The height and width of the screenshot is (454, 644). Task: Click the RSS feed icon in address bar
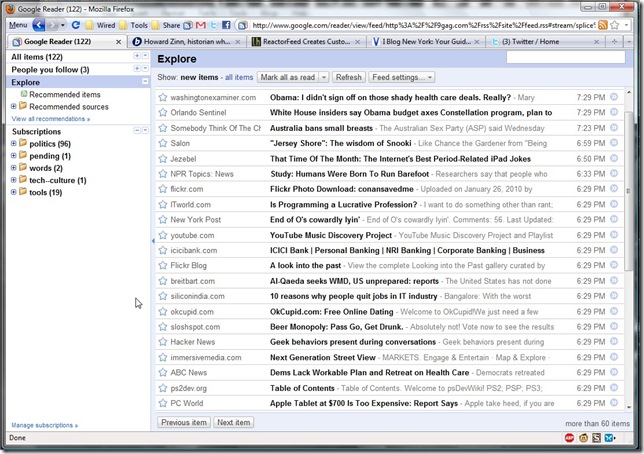(603, 25)
